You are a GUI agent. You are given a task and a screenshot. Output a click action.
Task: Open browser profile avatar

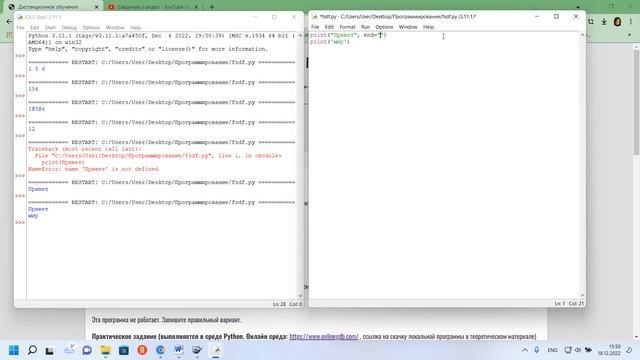618,22
